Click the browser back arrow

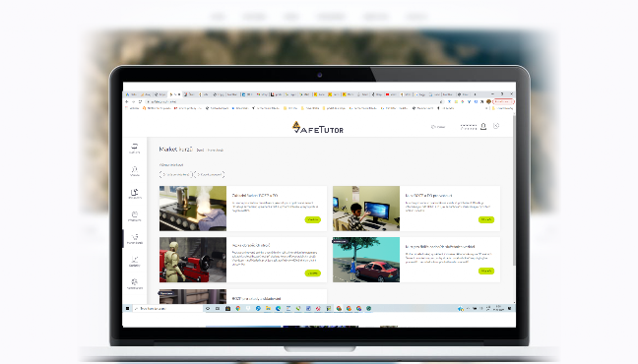(x=127, y=101)
